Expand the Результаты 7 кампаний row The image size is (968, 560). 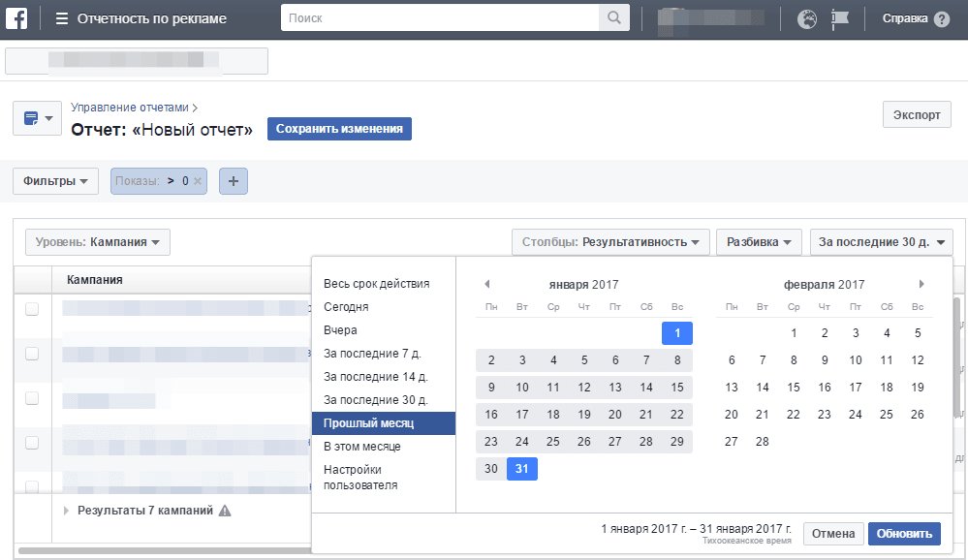[x=66, y=511]
